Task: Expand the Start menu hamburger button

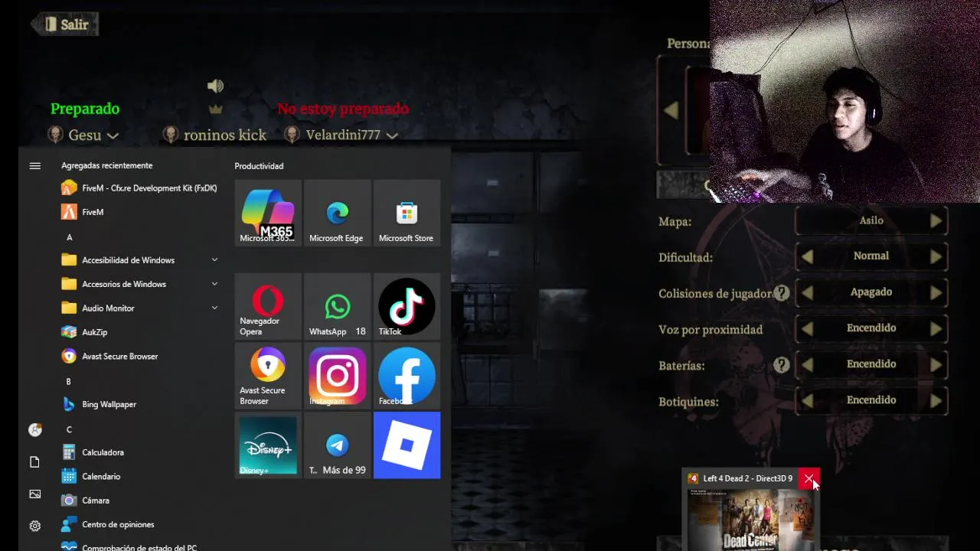Action: point(34,165)
